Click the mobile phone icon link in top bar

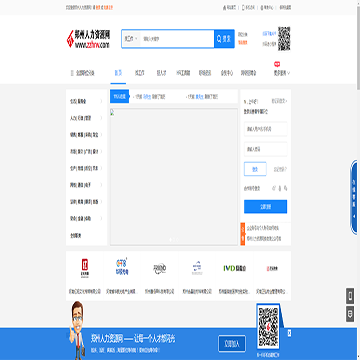click(x=243, y=7)
